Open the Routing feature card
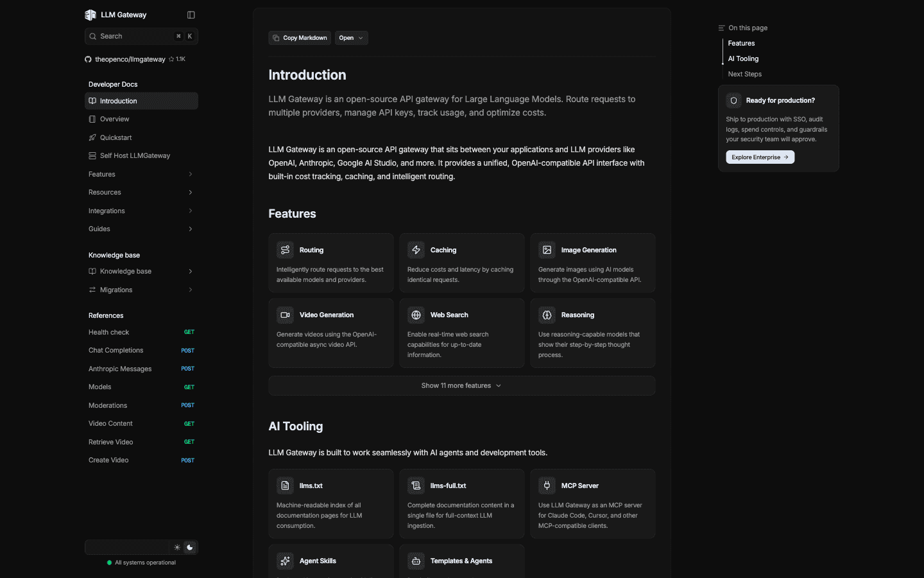The height and width of the screenshot is (578, 924). coord(331,263)
